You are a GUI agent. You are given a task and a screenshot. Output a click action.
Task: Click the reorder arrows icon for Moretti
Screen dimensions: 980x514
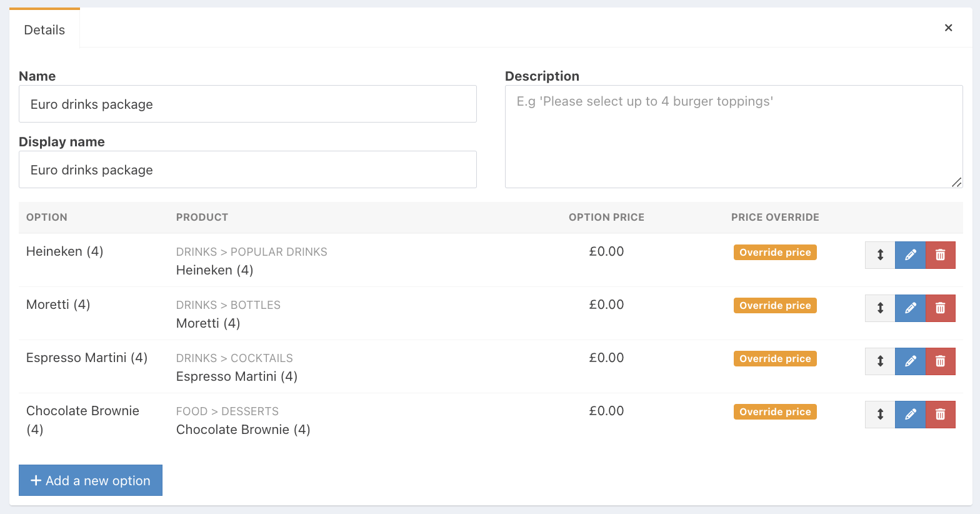coord(880,308)
